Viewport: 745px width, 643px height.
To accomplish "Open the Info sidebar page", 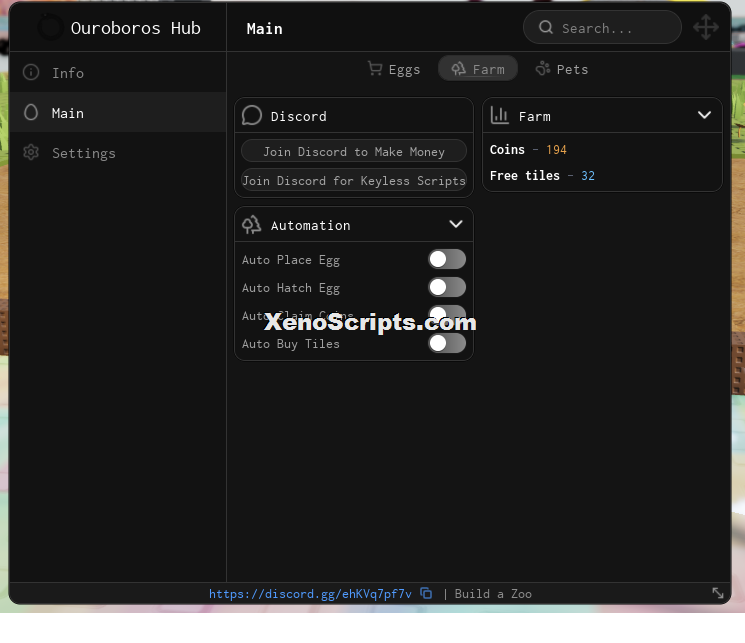I will pyautogui.click(x=117, y=72).
